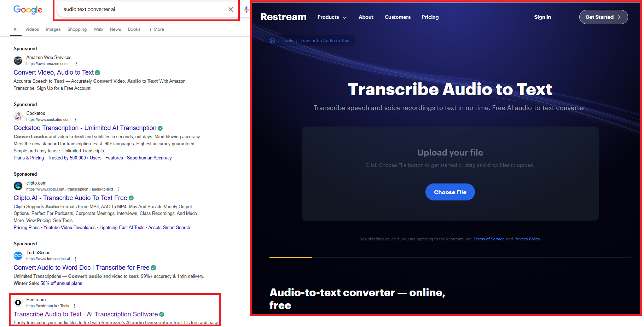
Task: Switch to the News search tab
Action: (x=115, y=29)
